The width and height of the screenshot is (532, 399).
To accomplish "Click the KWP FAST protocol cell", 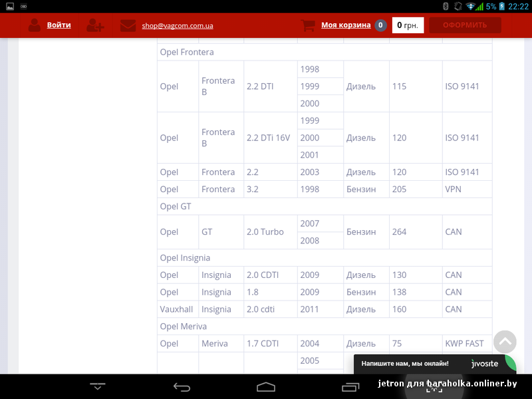I will [x=467, y=344].
